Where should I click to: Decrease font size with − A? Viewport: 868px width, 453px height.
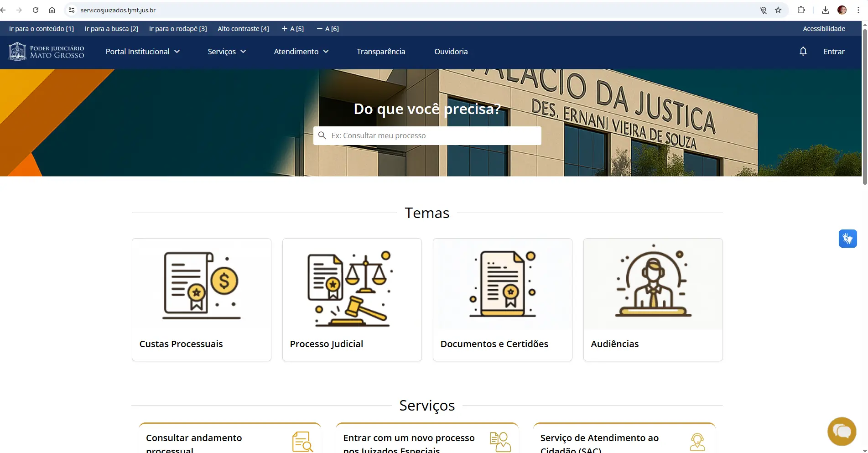point(327,29)
